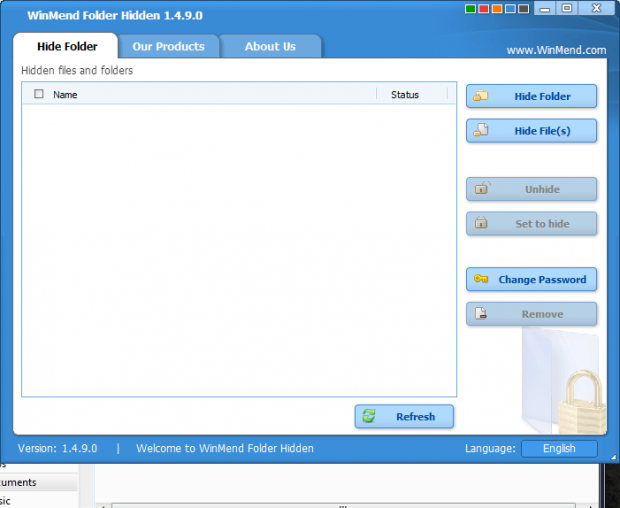Image resolution: width=620 pixels, height=508 pixels.
Task: Open the About Us tab
Action: point(270,46)
